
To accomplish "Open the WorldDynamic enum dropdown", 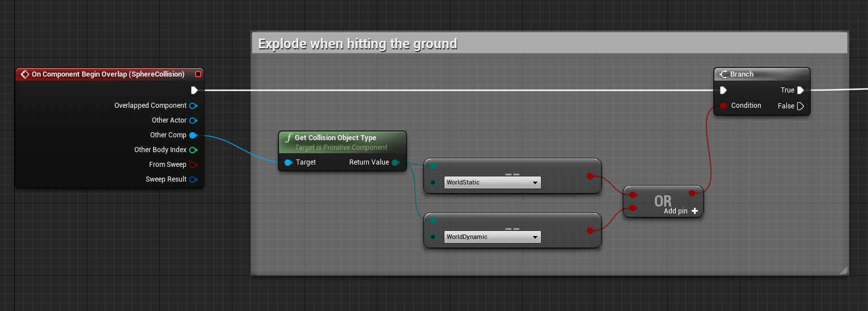I will coord(492,237).
